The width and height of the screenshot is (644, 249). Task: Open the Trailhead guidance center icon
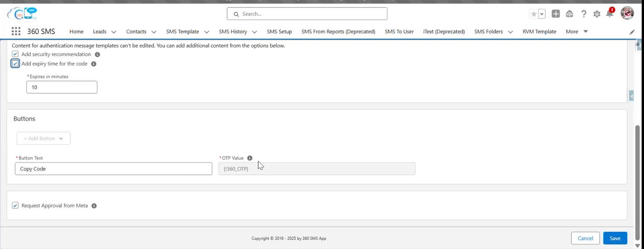[x=569, y=14]
